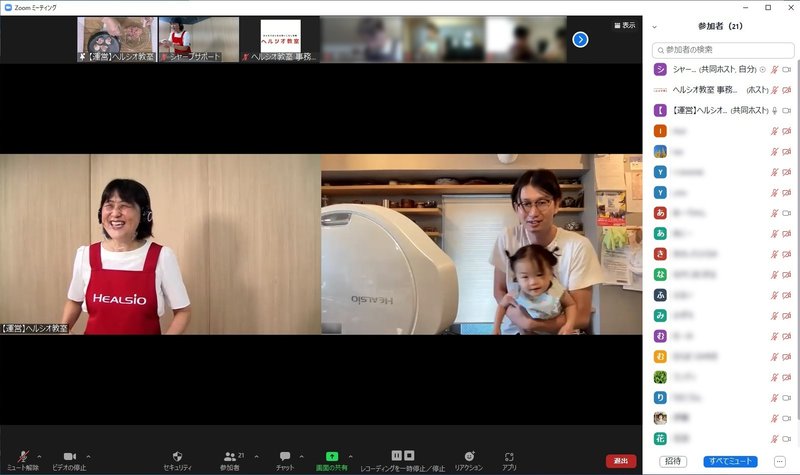
Task: Open the アプリ apps icon
Action: [509, 457]
